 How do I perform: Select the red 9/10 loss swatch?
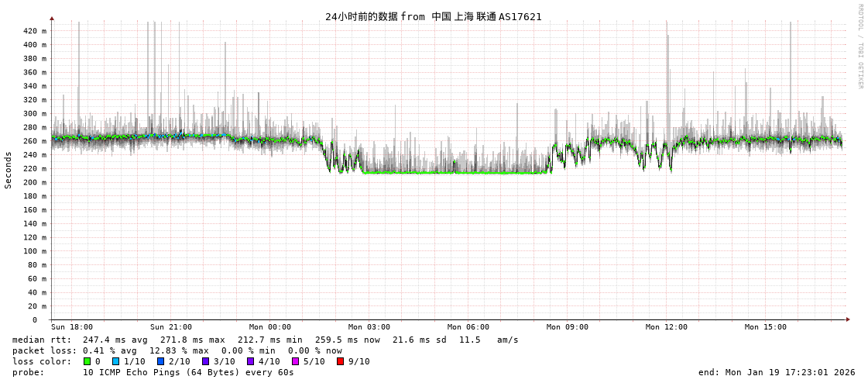tap(340, 361)
